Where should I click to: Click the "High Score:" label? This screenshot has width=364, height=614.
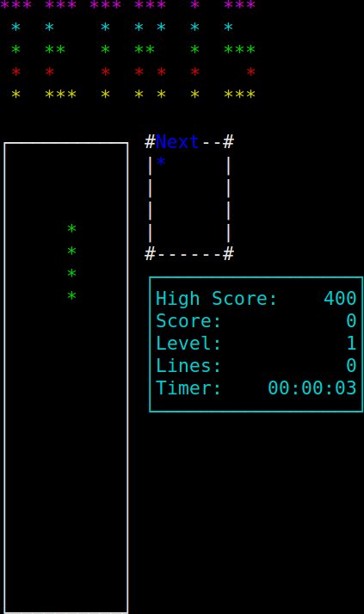click(217, 299)
